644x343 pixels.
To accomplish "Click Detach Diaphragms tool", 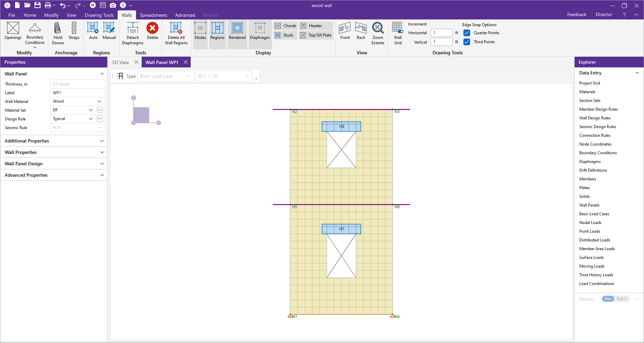I will click(x=133, y=33).
